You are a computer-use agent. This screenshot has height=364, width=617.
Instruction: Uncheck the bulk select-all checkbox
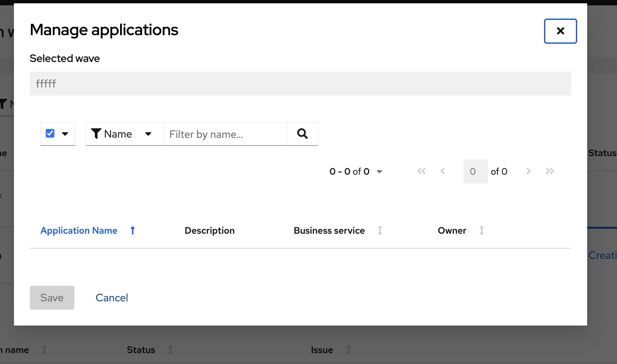(x=50, y=133)
